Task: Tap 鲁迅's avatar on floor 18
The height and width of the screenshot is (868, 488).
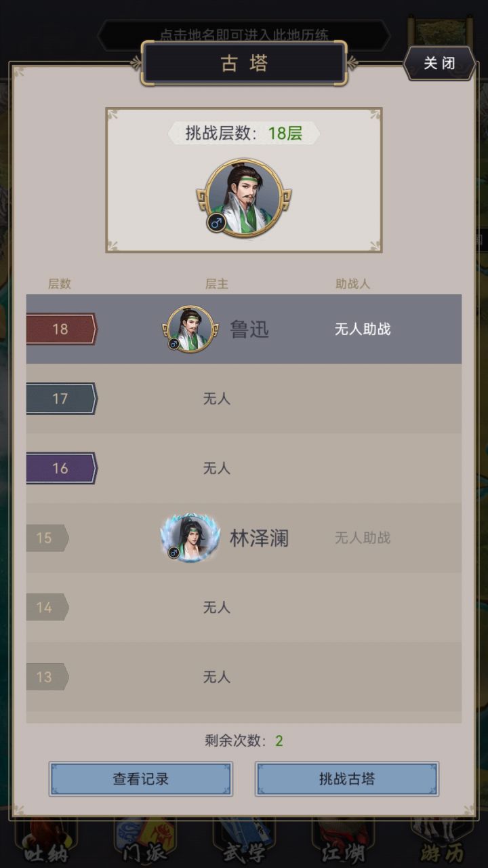Action: (x=190, y=329)
